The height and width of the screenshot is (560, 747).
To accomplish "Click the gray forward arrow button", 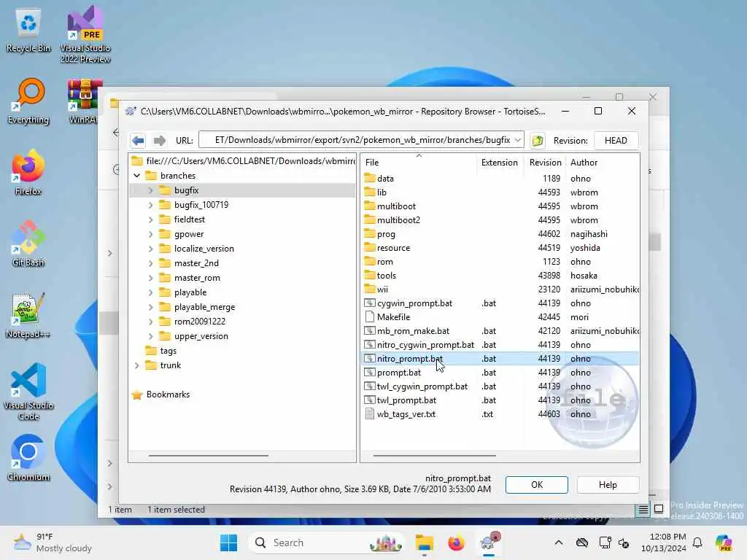I will pyautogui.click(x=160, y=141).
